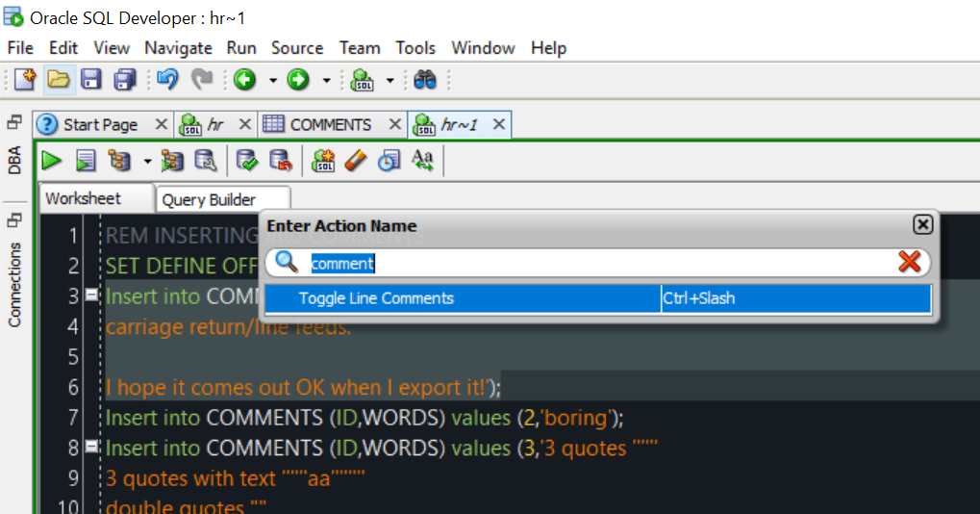Open the SQL Worksheet dropdown arrow

point(390,81)
